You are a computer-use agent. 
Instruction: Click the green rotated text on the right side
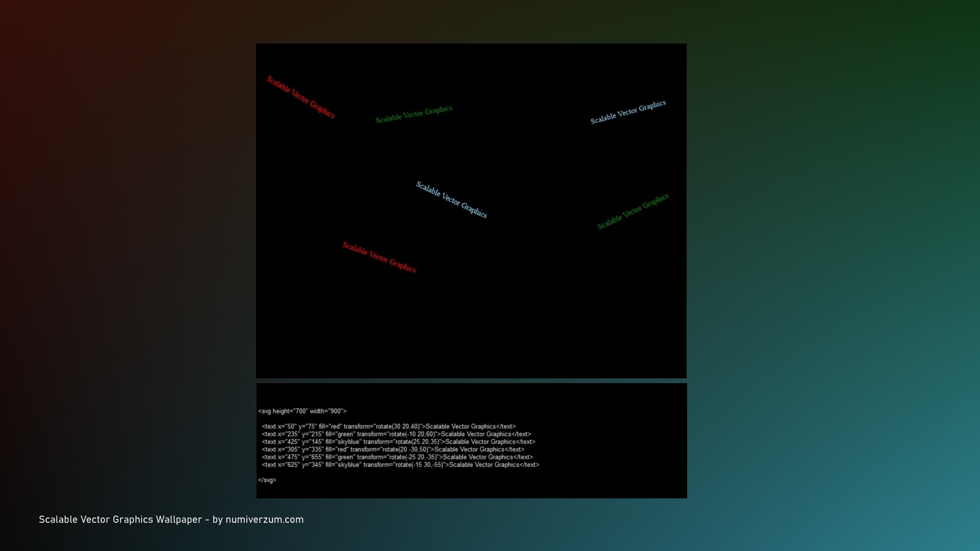click(633, 211)
